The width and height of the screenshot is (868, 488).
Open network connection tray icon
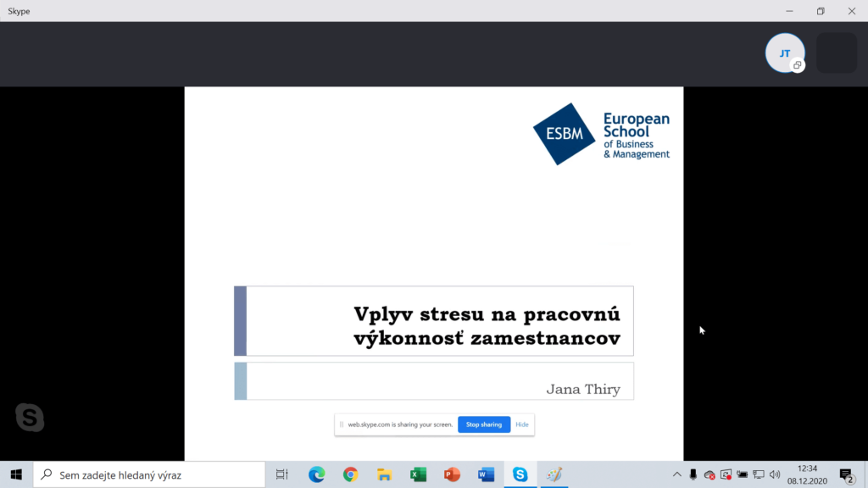(x=759, y=474)
